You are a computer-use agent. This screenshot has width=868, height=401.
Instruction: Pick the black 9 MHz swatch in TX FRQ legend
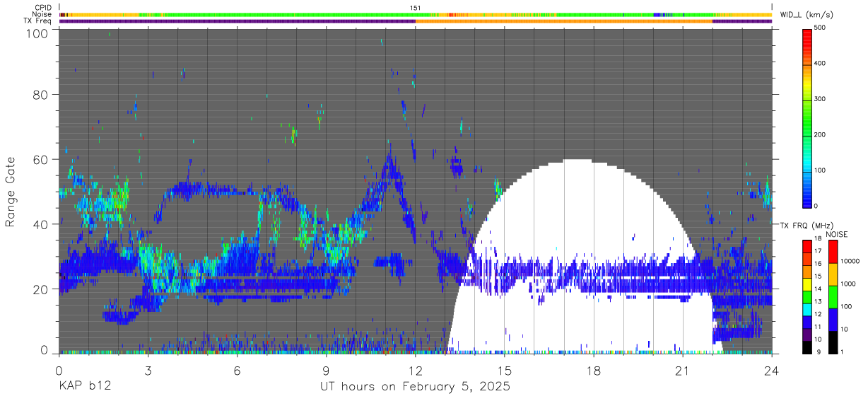click(x=807, y=346)
